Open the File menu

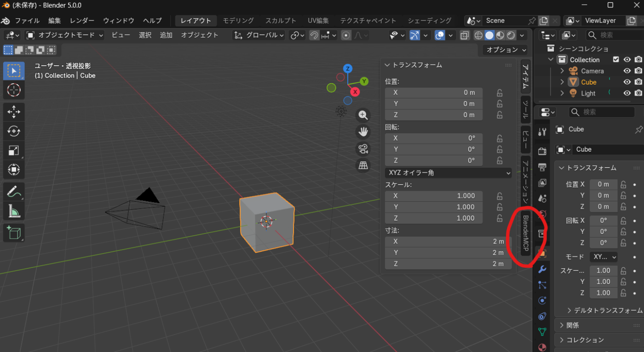(x=27, y=21)
